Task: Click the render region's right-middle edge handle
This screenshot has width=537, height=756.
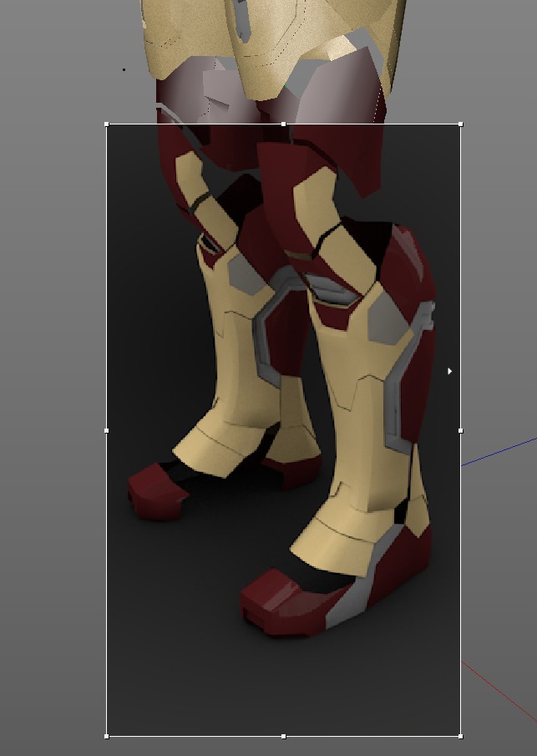Action: pos(461,430)
